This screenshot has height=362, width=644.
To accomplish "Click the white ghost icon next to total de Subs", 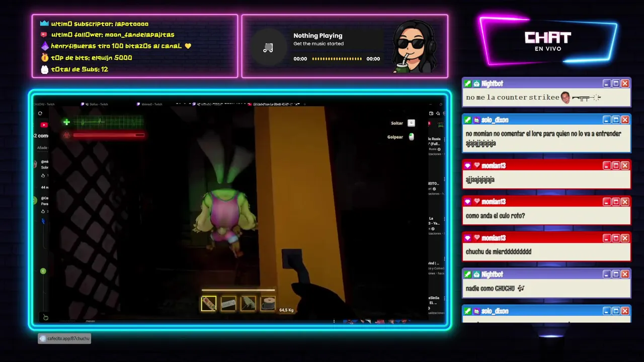I will [x=44, y=69].
